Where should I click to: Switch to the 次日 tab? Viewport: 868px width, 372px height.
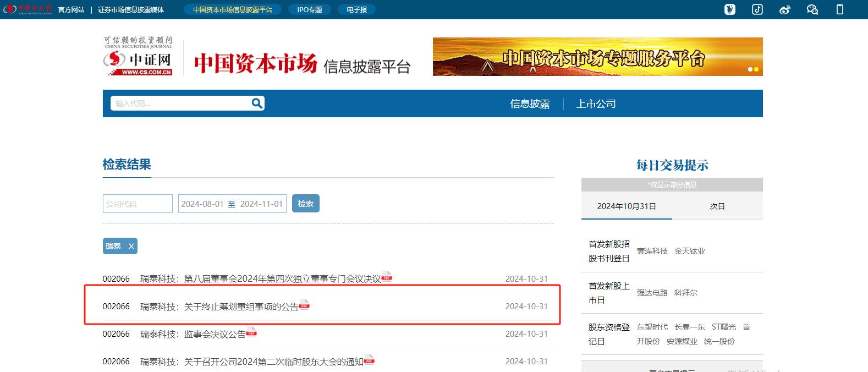coord(717,206)
